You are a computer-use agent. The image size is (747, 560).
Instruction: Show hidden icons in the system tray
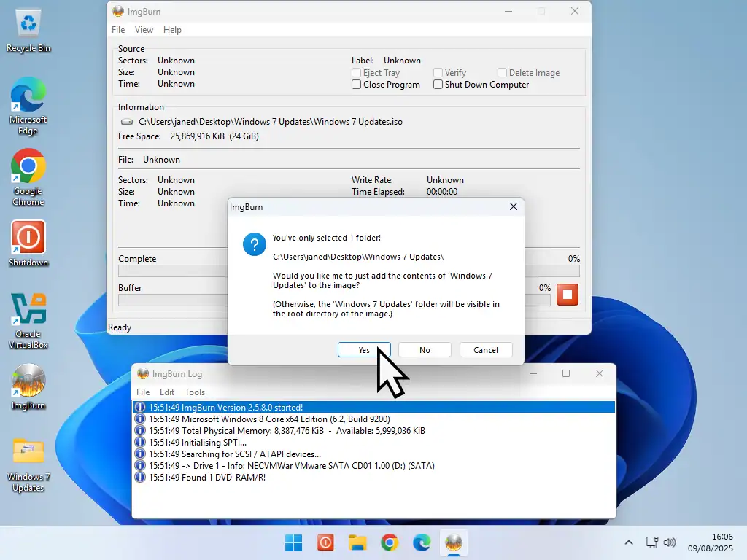tap(629, 542)
